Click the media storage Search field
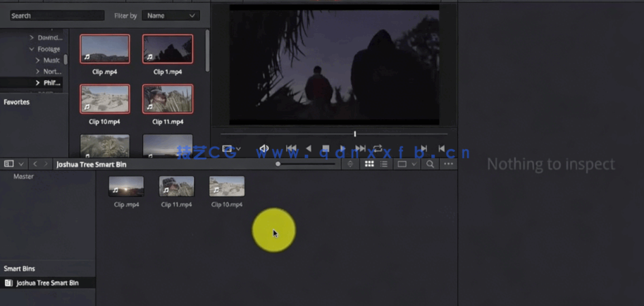 tap(57, 15)
